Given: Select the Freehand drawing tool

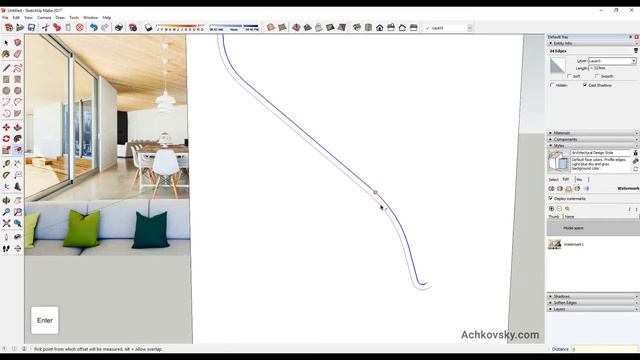Looking at the screenshot, I should [18, 68].
